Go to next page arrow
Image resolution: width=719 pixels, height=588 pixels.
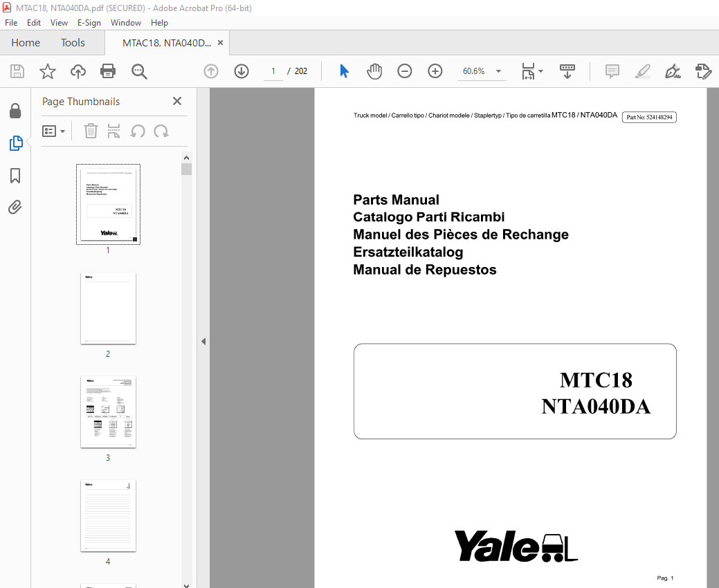(242, 71)
